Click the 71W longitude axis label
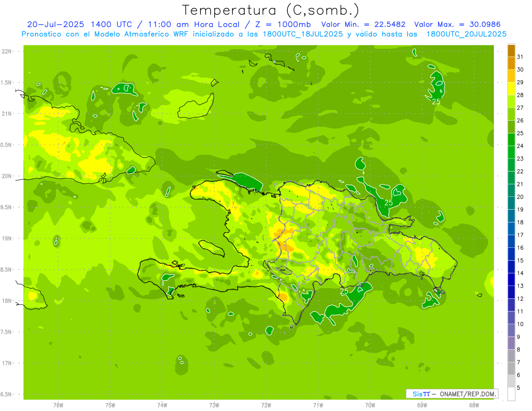 pos(318,405)
